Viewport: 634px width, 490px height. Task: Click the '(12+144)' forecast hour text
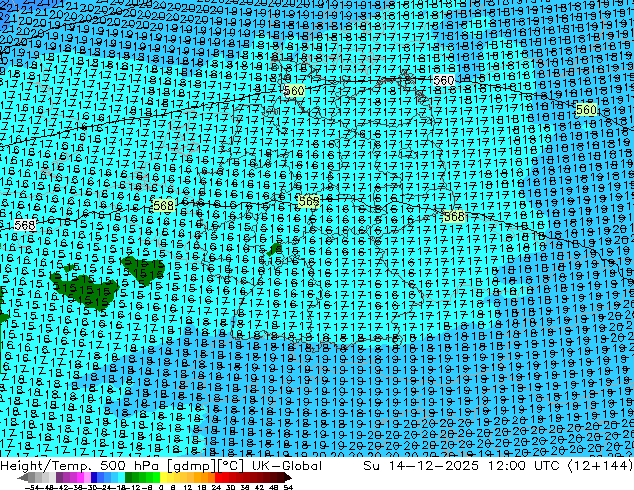(x=600, y=465)
